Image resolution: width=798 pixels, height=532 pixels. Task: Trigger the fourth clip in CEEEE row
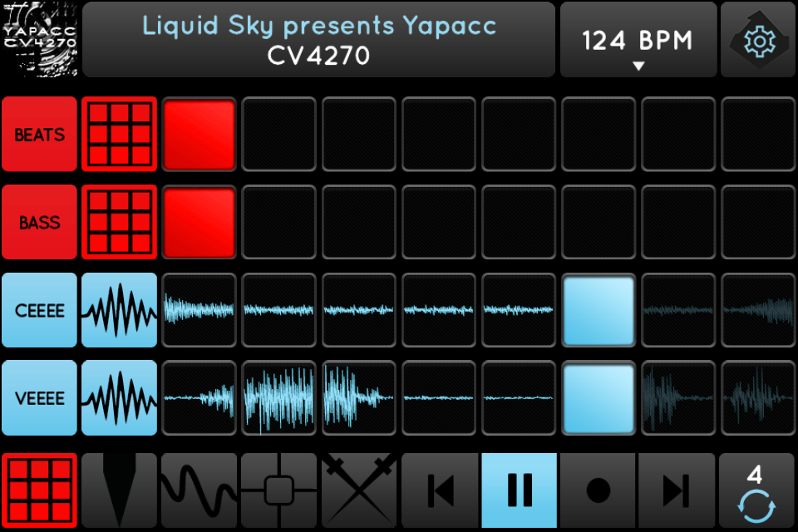point(439,310)
